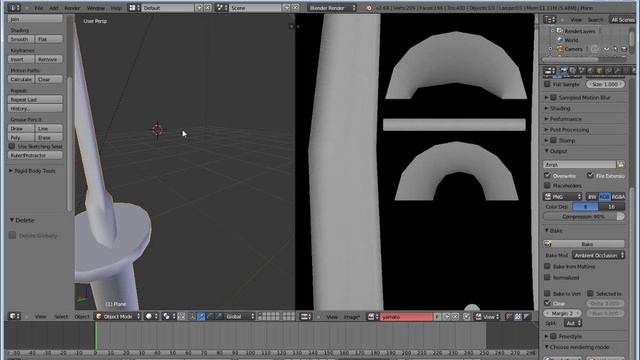Uncheck the Overwrite checkbox
The width and height of the screenshot is (640, 360).
(547, 176)
